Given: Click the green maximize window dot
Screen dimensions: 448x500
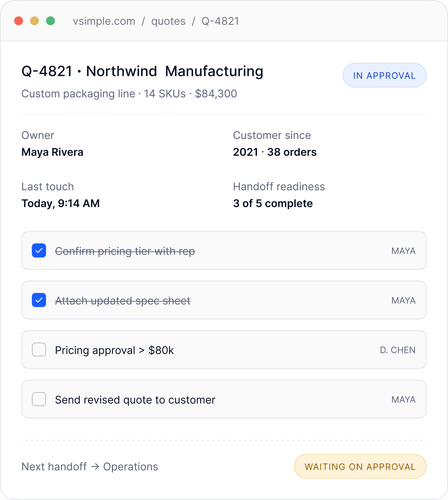Looking at the screenshot, I should pyautogui.click(x=50, y=21).
